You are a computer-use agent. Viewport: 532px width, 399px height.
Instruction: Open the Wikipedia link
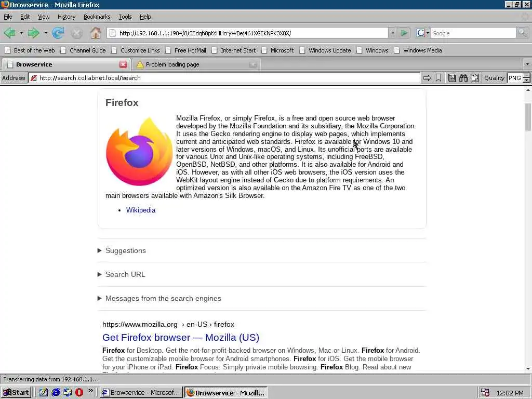140,210
